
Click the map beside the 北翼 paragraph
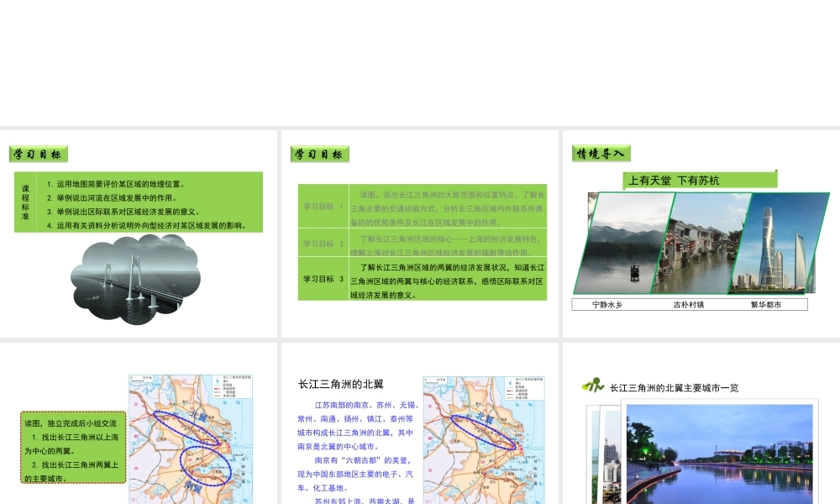485,440
